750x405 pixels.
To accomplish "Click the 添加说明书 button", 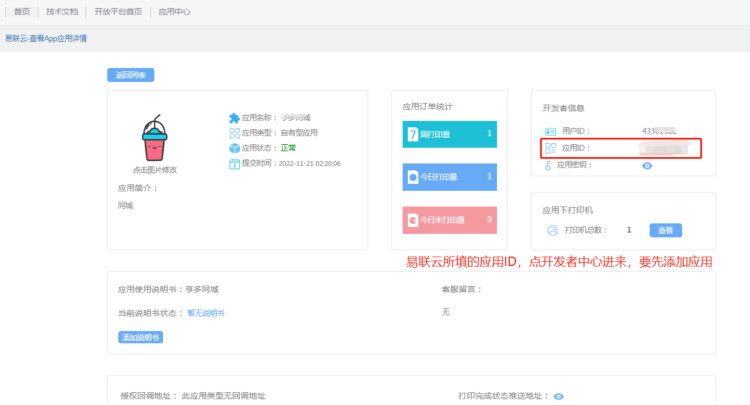I will (140, 337).
